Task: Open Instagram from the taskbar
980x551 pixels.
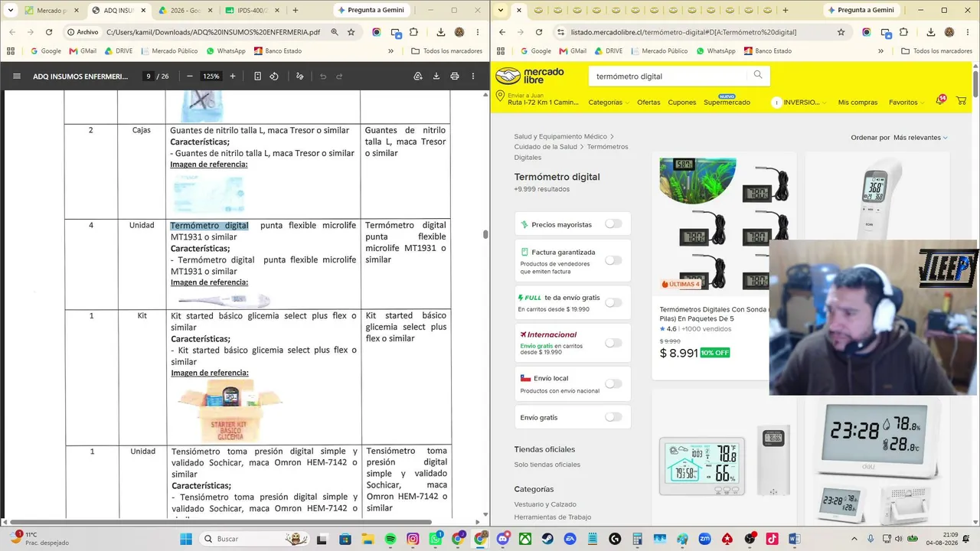Action: [413, 539]
